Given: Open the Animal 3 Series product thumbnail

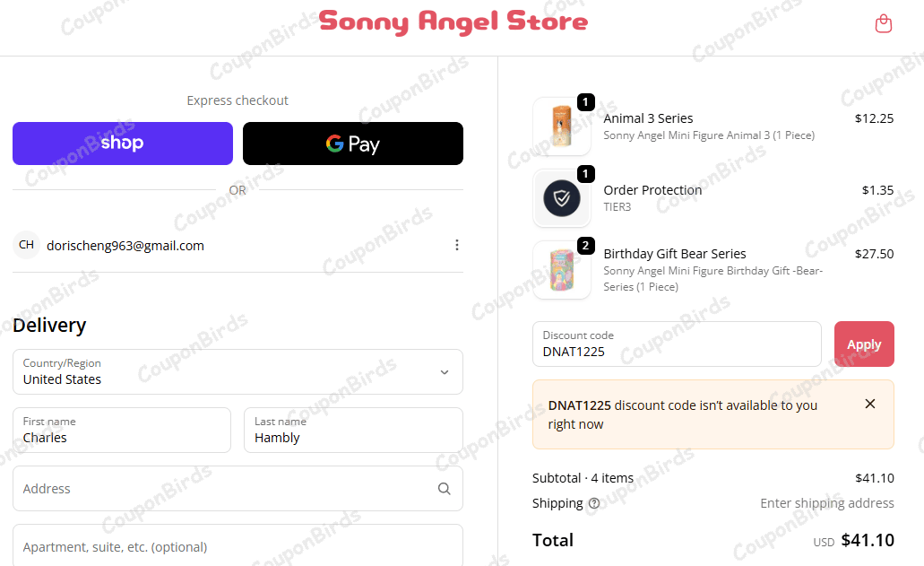Looking at the screenshot, I should pyautogui.click(x=562, y=126).
